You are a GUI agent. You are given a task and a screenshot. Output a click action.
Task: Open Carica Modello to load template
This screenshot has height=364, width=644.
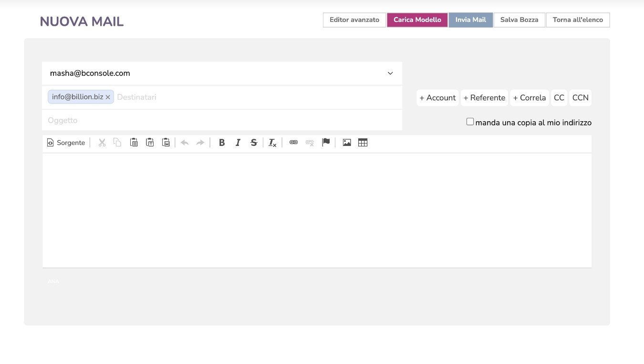click(417, 20)
